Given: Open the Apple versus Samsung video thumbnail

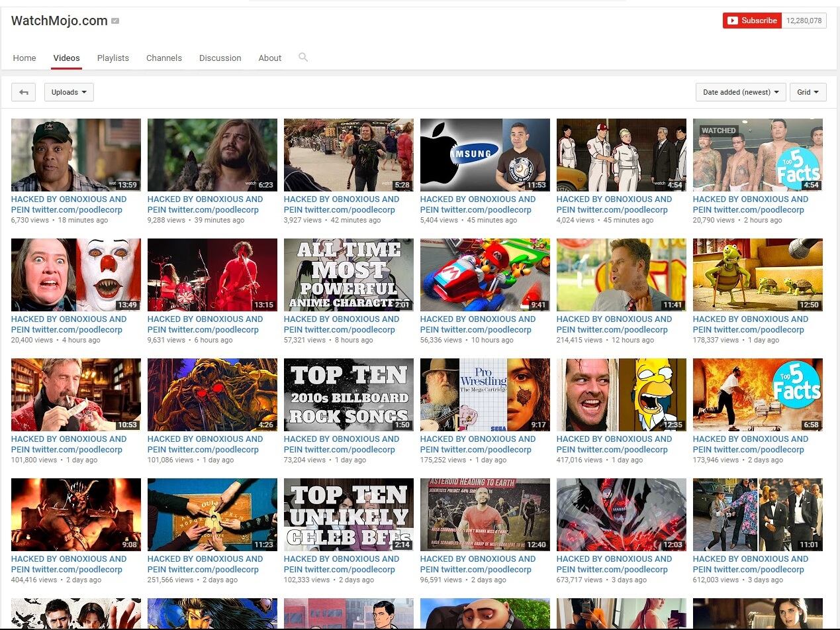Looking at the screenshot, I should pyautogui.click(x=485, y=155).
